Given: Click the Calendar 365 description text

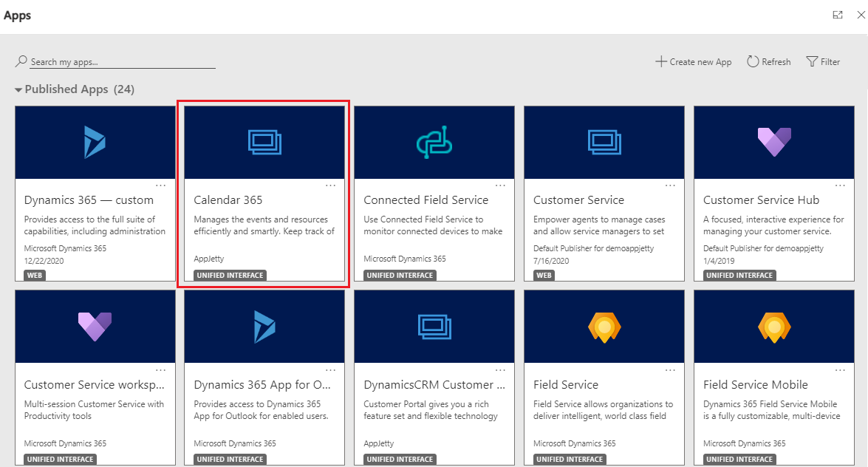Looking at the screenshot, I should pyautogui.click(x=264, y=225).
